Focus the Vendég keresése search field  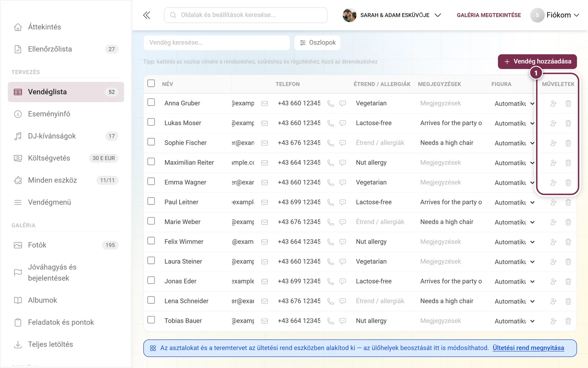click(x=217, y=43)
